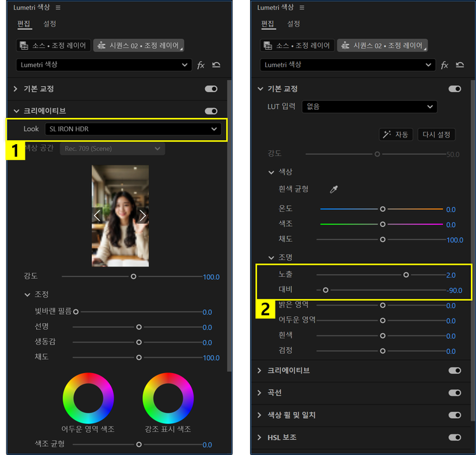Click the 자동 auto-correct button
Image resolution: width=476 pixels, height=455 pixels.
click(396, 135)
